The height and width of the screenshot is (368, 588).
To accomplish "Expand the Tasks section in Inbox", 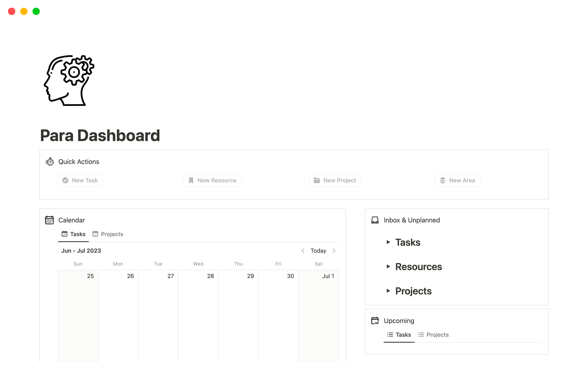I will coord(388,242).
